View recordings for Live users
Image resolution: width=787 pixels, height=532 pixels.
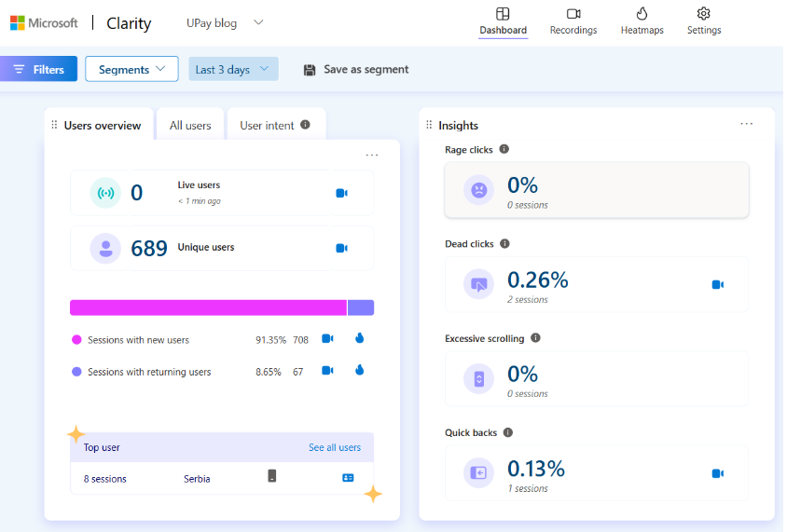tap(342, 193)
